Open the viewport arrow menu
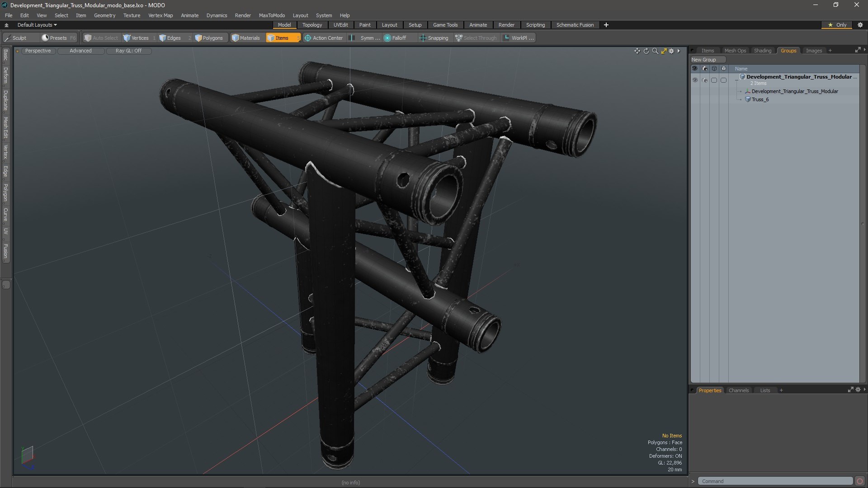 [x=679, y=51]
